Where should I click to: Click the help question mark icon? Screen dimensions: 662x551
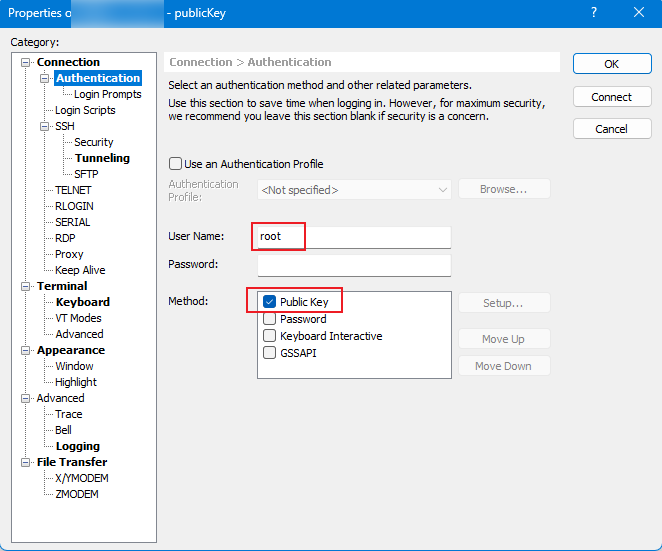(x=594, y=12)
